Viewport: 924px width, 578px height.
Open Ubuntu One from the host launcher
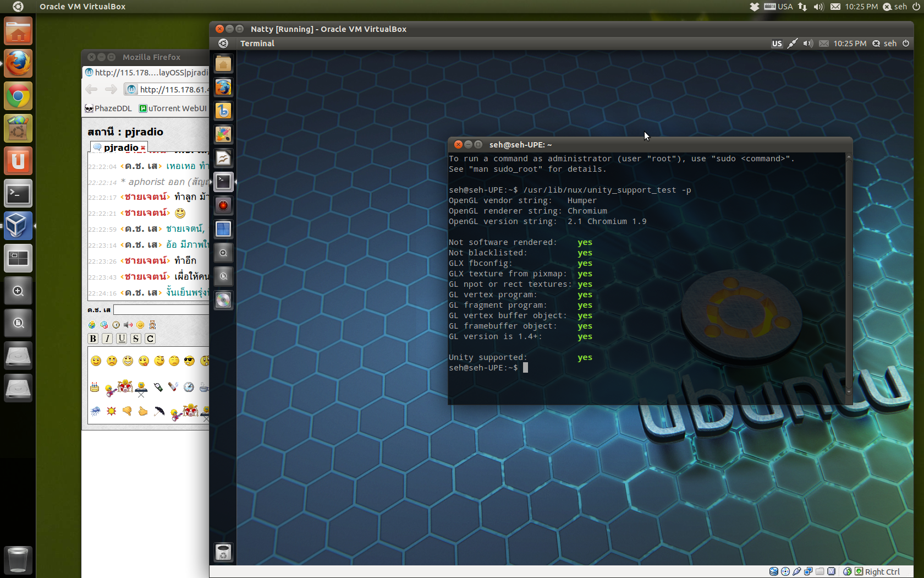point(18,161)
